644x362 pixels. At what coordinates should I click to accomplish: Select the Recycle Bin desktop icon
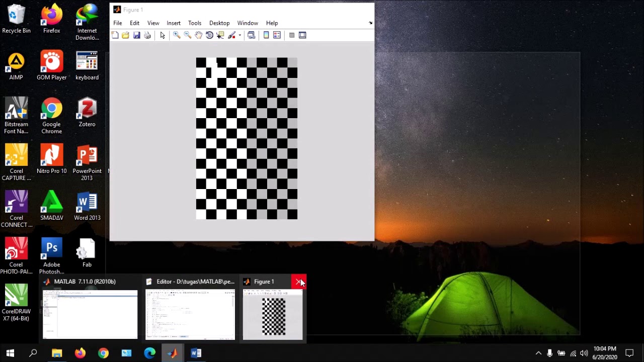click(16, 20)
